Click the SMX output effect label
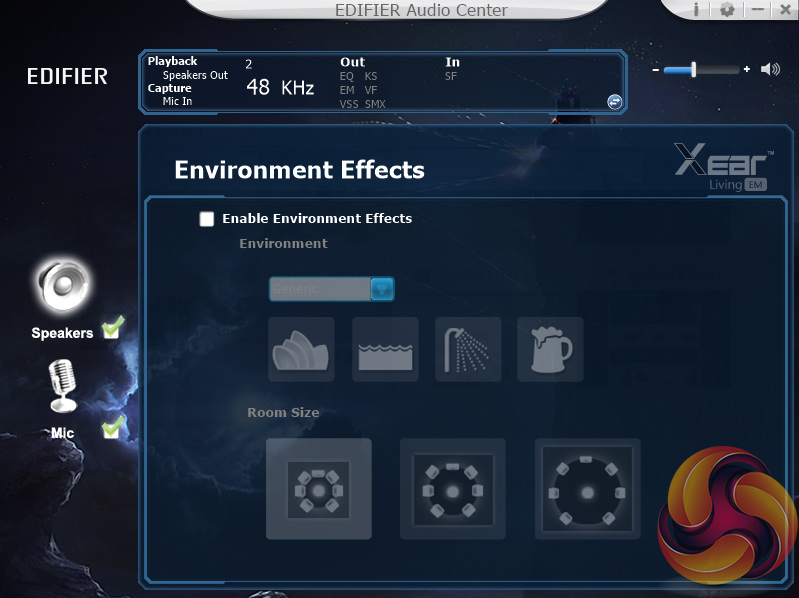 (x=375, y=104)
